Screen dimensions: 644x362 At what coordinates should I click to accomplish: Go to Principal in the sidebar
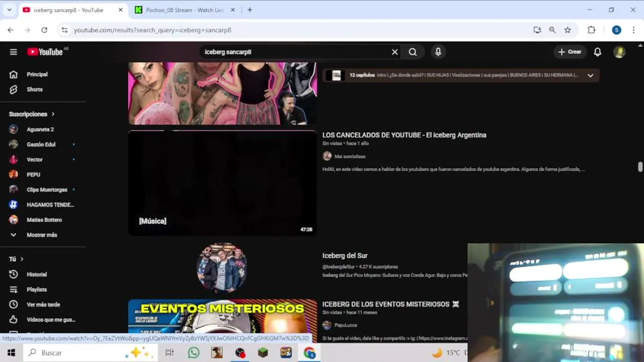coord(37,74)
